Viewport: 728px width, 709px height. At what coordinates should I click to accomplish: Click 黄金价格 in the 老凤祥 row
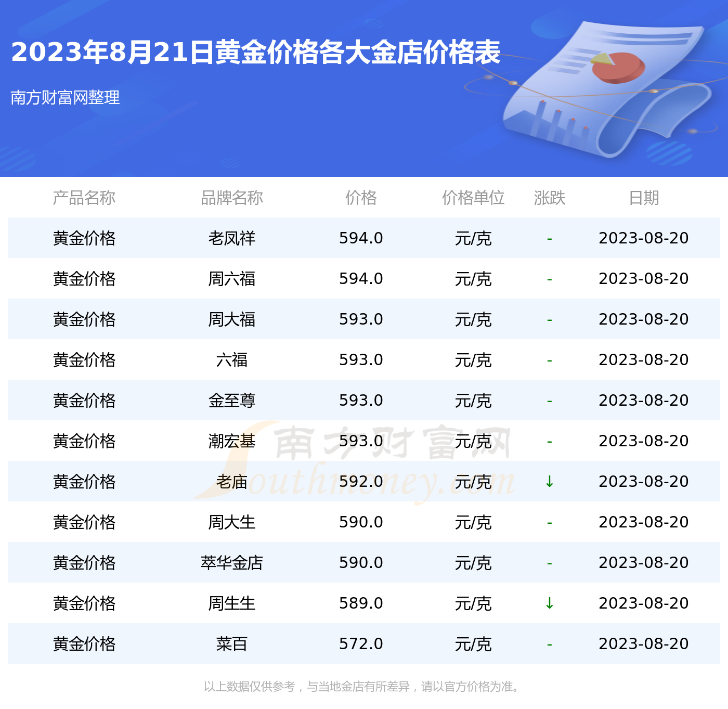pyautogui.click(x=84, y=238)
